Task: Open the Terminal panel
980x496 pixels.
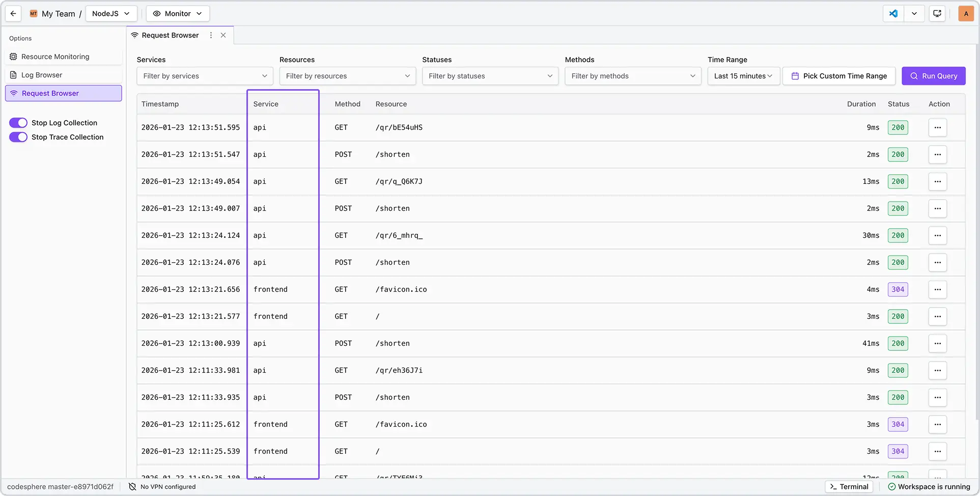Action: pyautogui.click(x=849, y=487)
